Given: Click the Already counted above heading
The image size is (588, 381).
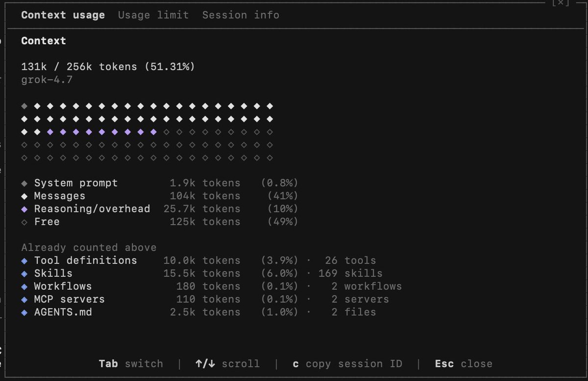Looking at the screenshot, I should [89, 247].
